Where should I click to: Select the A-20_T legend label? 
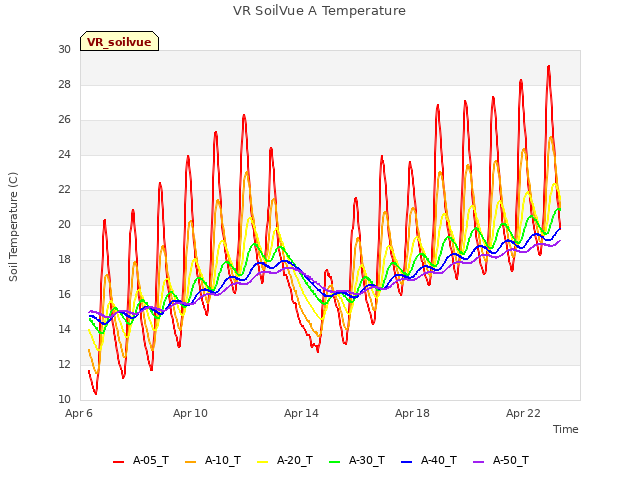click(x=295, y=460)
